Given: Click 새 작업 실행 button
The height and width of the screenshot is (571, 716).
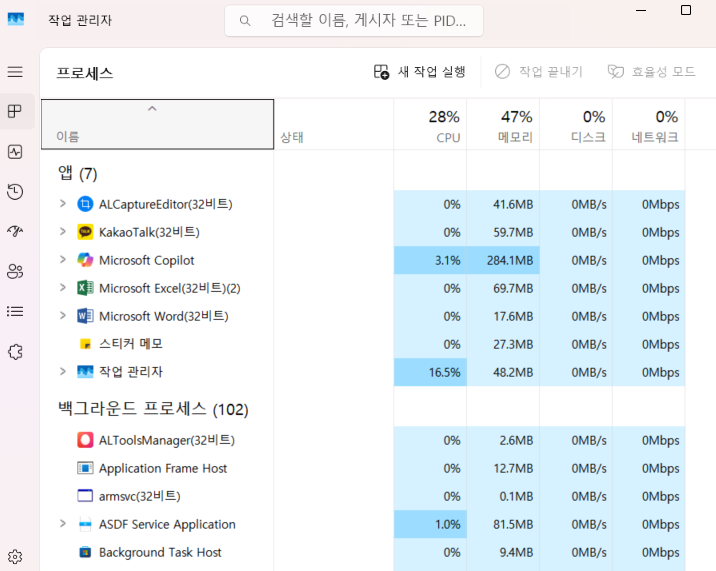Looking at the screenshot, I should tap(420, 72).
